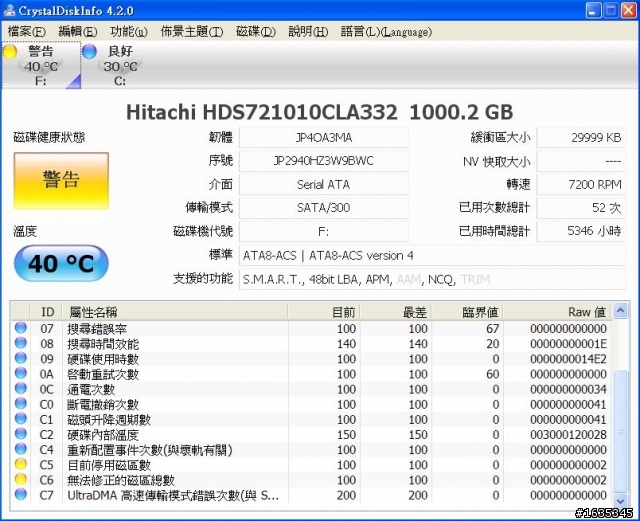
Task: Click the ID column header
Action: click(x=46, y=312)
